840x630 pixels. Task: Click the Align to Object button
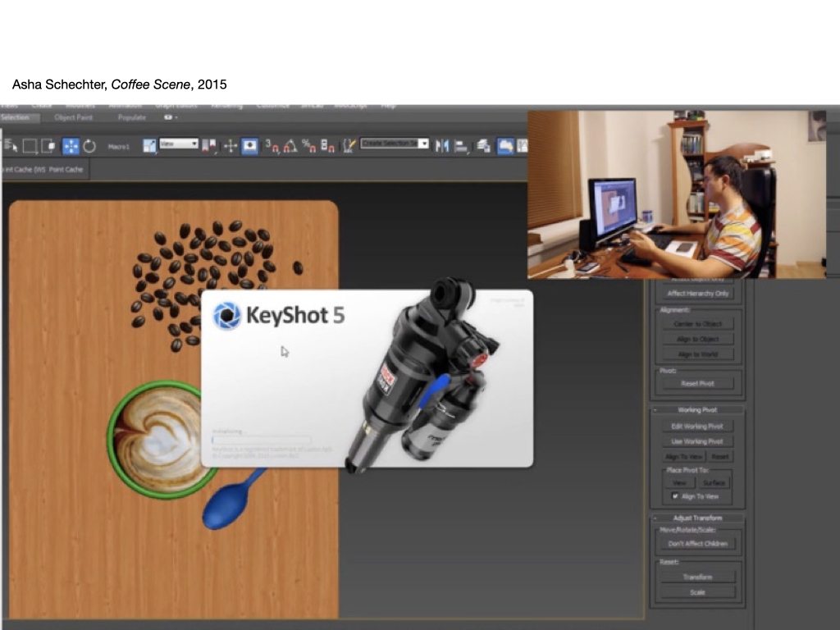(x=697, y=339)
